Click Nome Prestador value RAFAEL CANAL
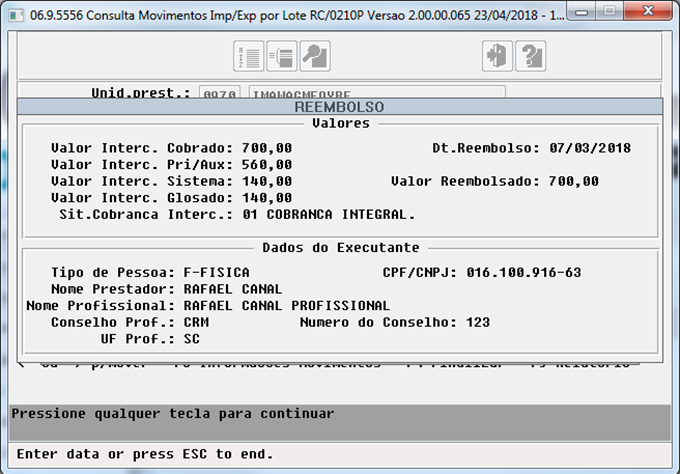680x474 pixels. pos(233,289)
